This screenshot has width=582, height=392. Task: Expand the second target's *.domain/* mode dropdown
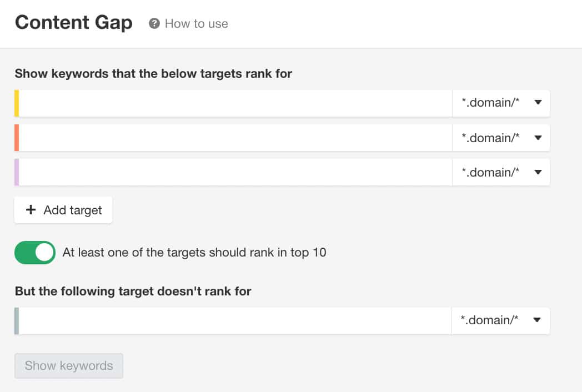[x=501, y=138]
